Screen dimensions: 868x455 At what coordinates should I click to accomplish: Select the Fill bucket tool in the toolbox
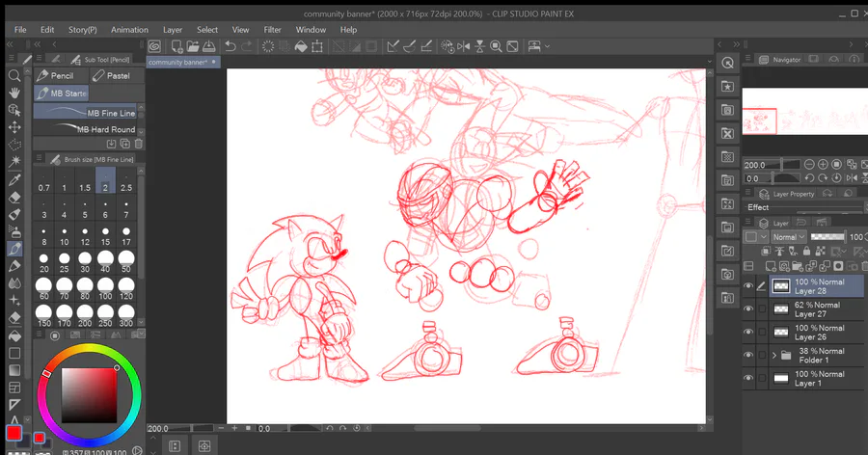pyautogui.click(x=14, y=335)
